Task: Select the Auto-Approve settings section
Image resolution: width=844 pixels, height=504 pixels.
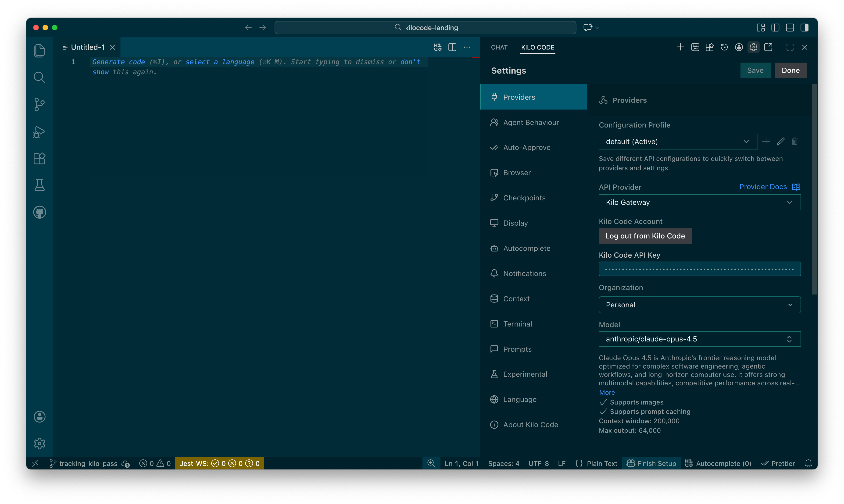Action: pos(526,147)
